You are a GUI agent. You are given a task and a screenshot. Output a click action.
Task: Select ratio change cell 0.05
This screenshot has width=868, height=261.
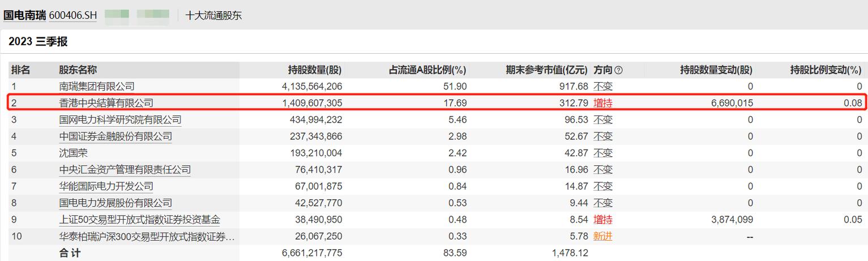click(853, 219)
